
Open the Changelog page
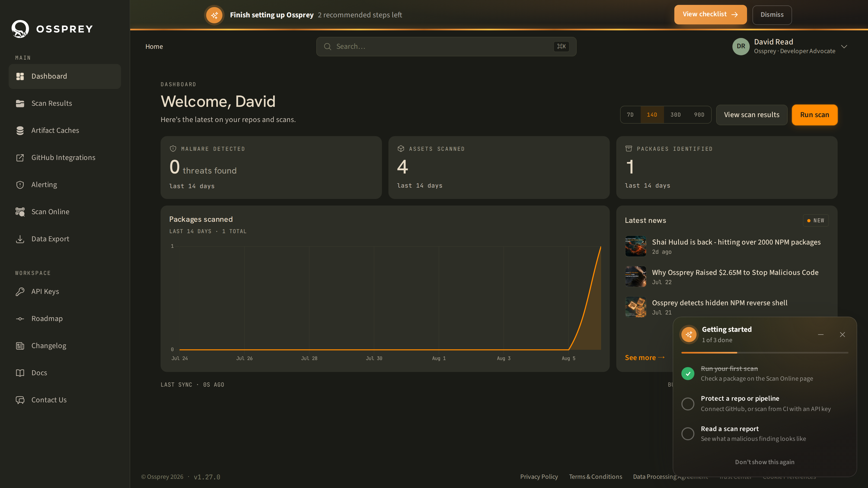65,346
